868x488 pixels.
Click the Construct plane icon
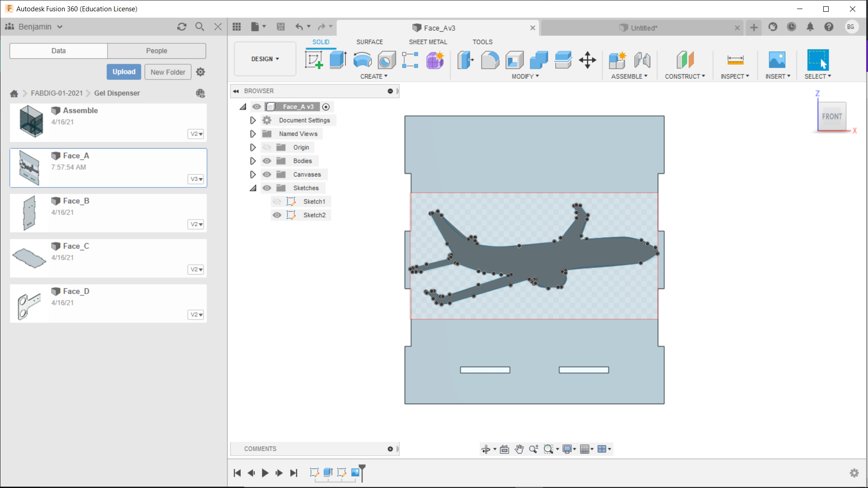(x=685, y=60)
